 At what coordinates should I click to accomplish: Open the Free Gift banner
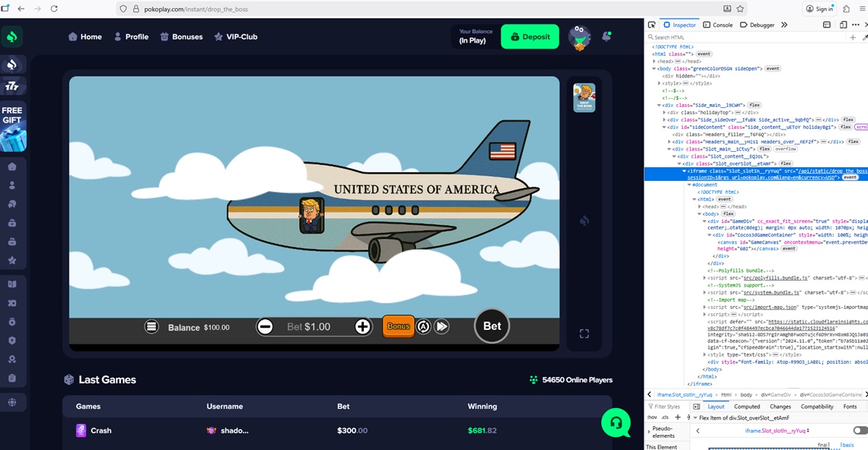coord(12,127)
